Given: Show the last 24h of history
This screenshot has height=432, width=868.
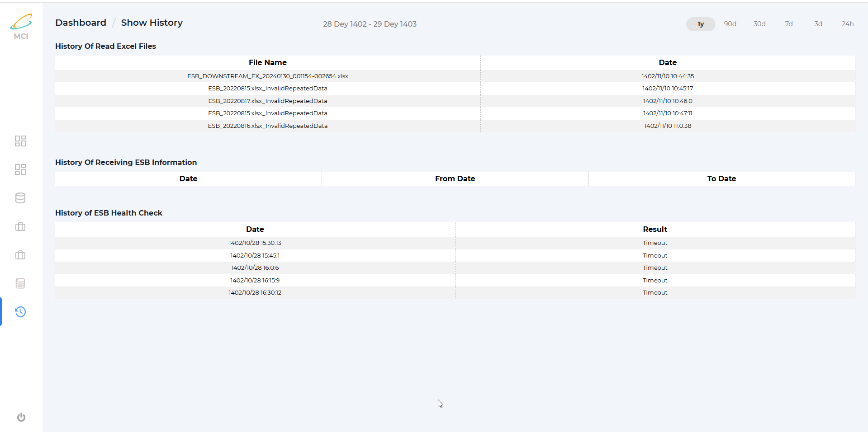Looking at the screenshot, I should 847,24.
